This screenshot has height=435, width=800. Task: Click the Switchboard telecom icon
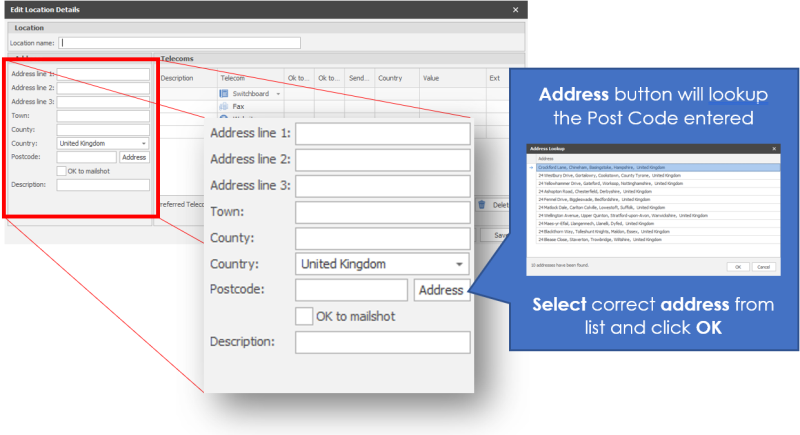click(x=223, y=93)
